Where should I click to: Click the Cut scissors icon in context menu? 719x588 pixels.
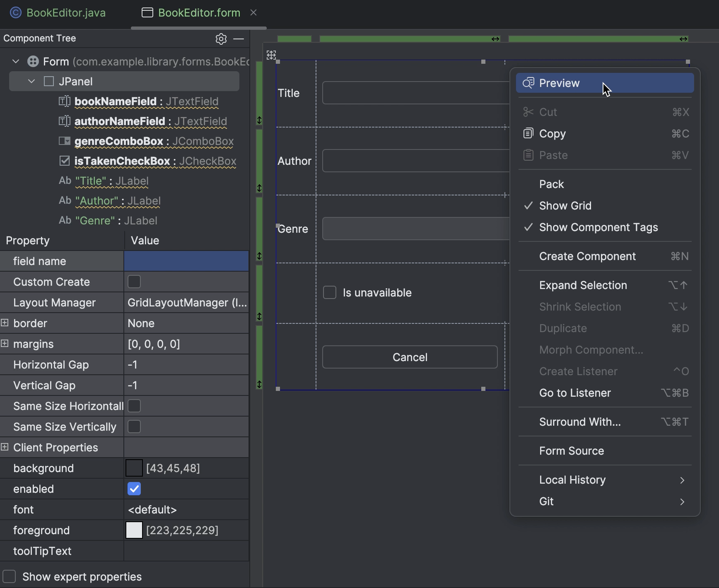point(528,112)
